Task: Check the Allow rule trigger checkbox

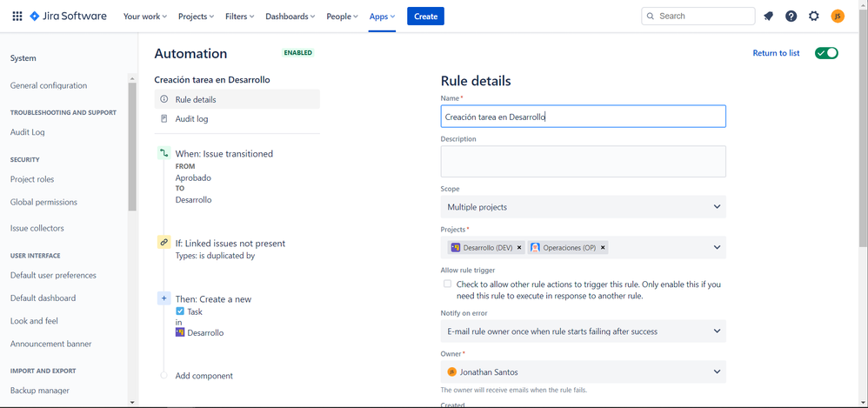Action: point(447,284)
